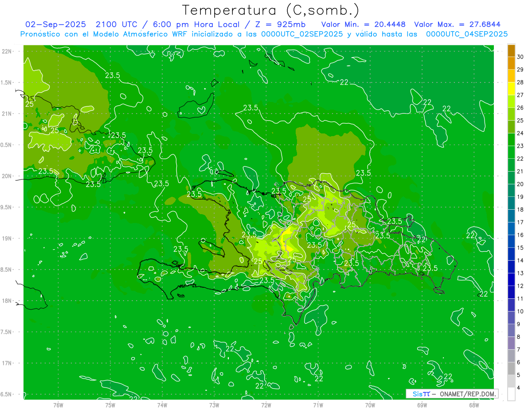Click colorbar label '4'

(518, 388)
